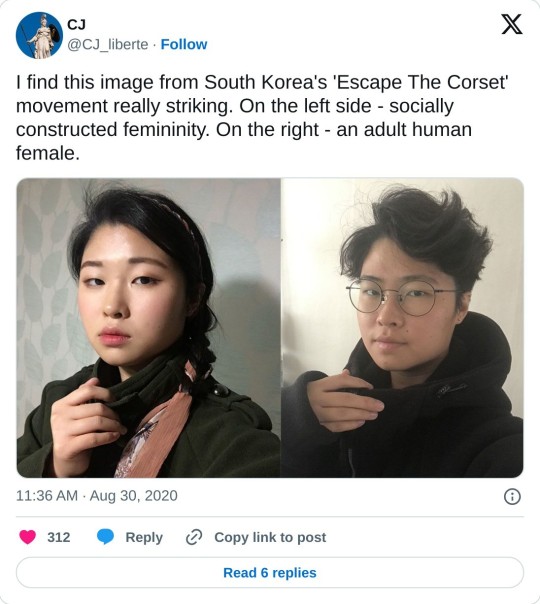Follow the @CJ_liberte account
This screenshot has width=540, height=604.
click(184, 44)
